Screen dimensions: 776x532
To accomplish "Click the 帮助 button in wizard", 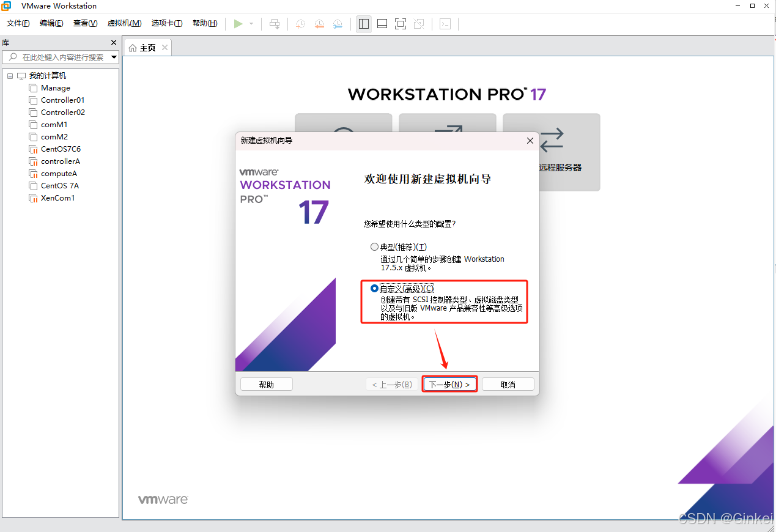I will (267, 385).
